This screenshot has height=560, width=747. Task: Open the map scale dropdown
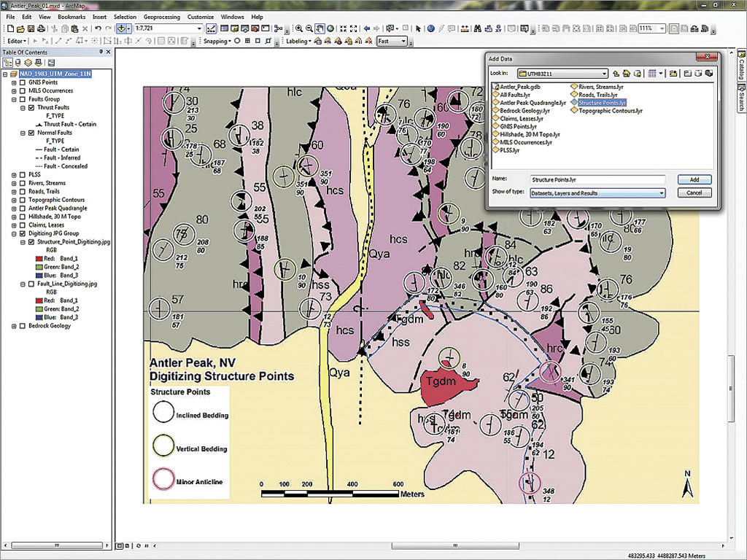tap(199, 28)
